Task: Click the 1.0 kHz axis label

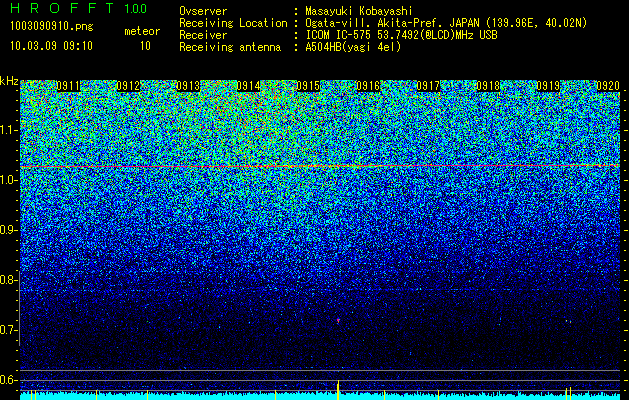Action: 8,180
